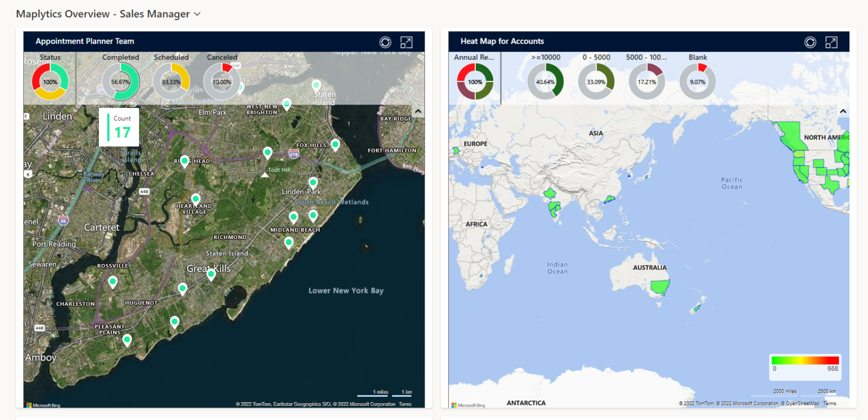
Task: Open the Sales Manager page dropdown
Action: click(x=196, y=14)
